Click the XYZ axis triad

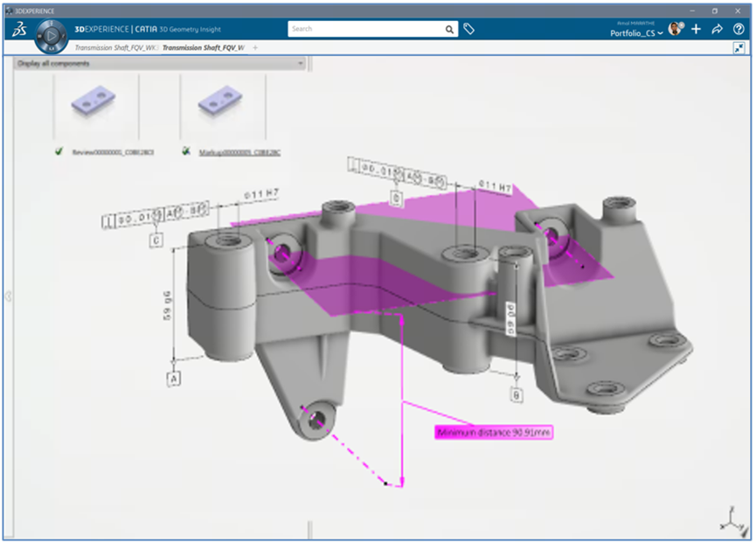(x=733, y=520)
